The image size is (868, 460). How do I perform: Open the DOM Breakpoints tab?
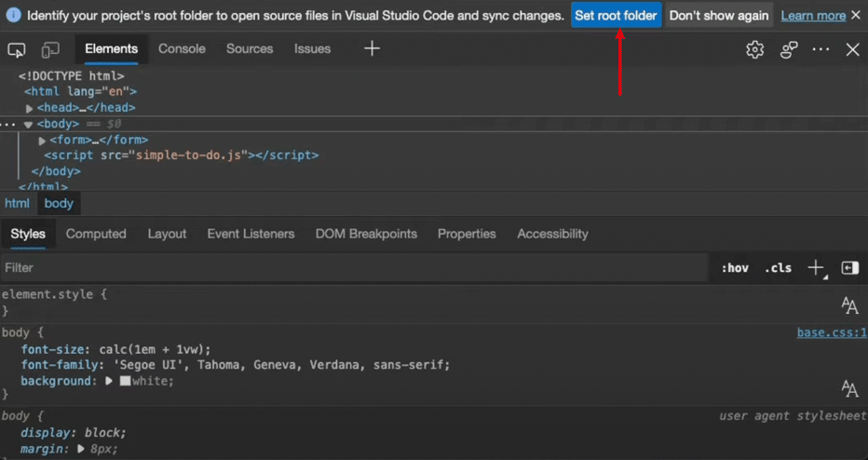click(x=366, y=234)
